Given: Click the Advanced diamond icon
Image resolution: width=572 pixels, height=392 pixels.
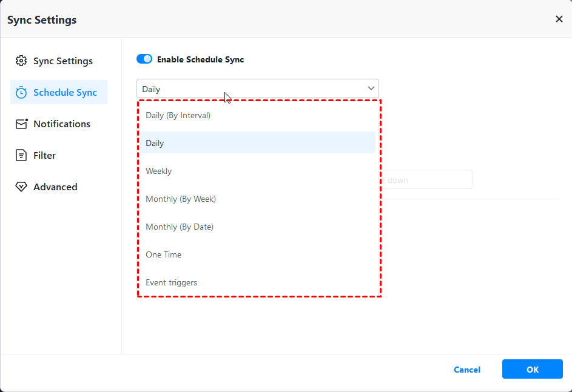Looking at the screenshot, I should click(21, 187).
